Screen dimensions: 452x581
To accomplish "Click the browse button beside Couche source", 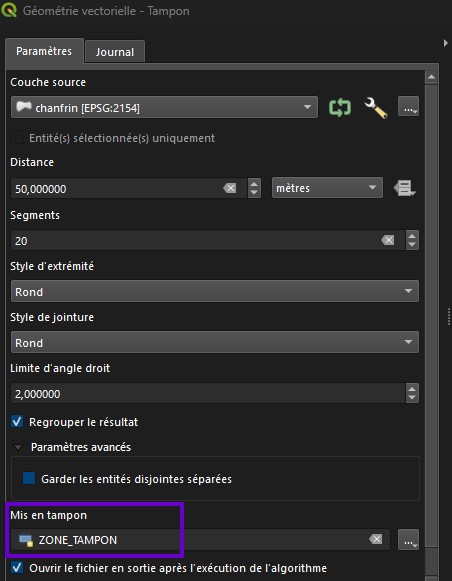I will tap(408, 107).
